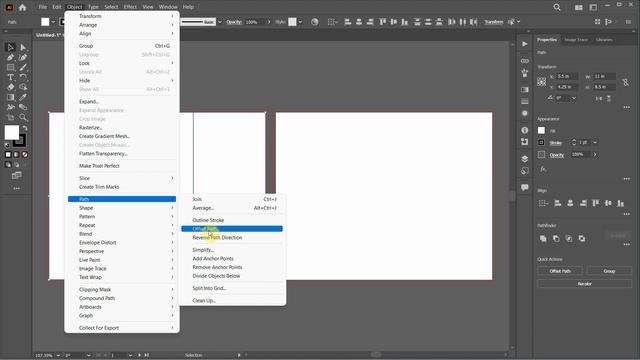Expand the Opacity arrow in Properties
Image resolution: width=640 pixels, height=360 pixels.
[x=595, y=154]
